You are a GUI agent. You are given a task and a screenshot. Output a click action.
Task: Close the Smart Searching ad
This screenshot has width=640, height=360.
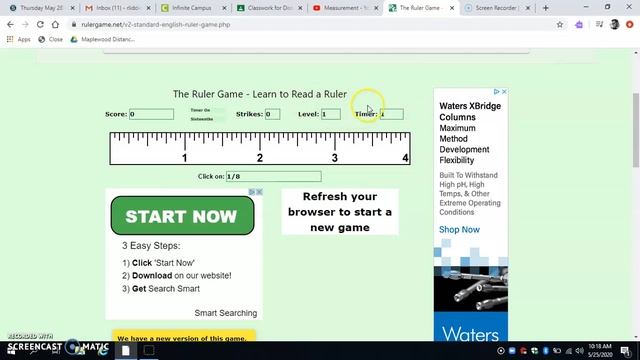[259, 192]
